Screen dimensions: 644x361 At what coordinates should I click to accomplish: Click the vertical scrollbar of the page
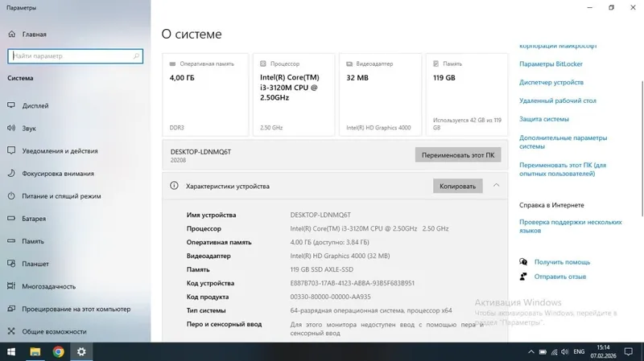pyautogui.click(x=642, y=148)
